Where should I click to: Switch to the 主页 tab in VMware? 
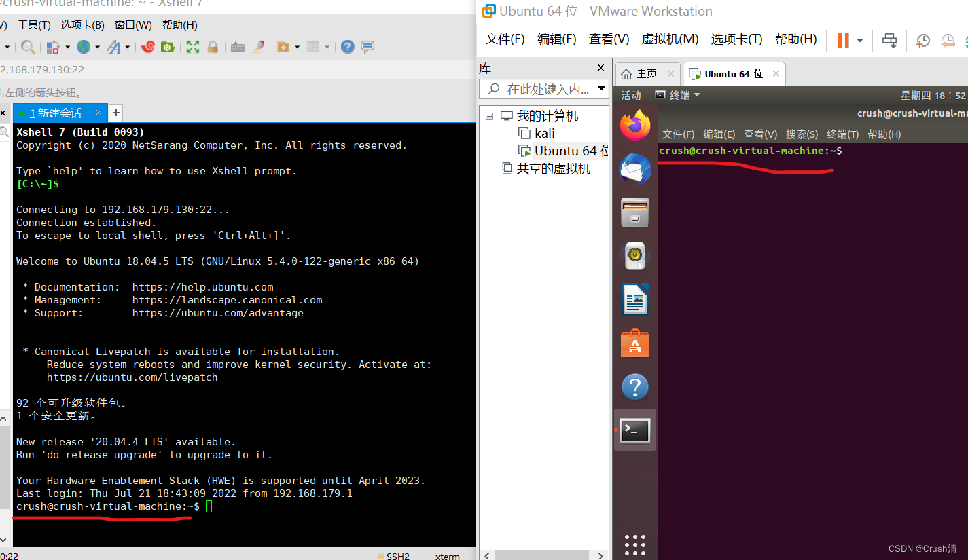[646, 73]
